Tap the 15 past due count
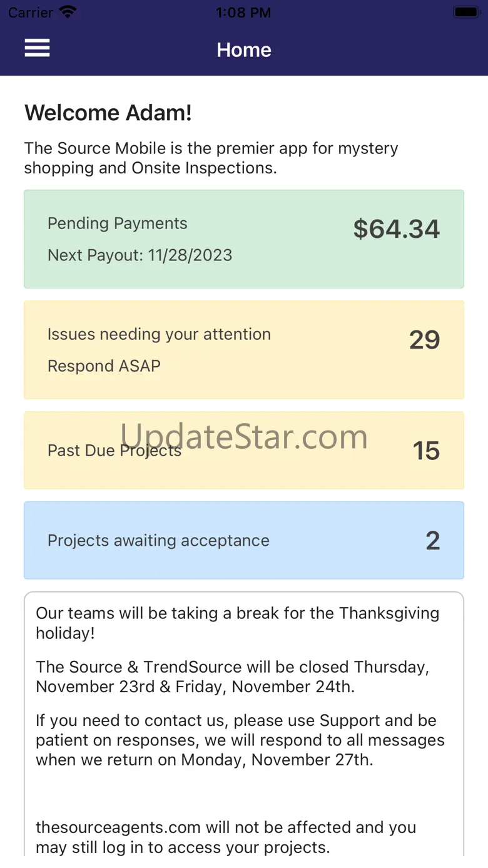The width and height of the screenshot is (488, 868). (426, 451)
